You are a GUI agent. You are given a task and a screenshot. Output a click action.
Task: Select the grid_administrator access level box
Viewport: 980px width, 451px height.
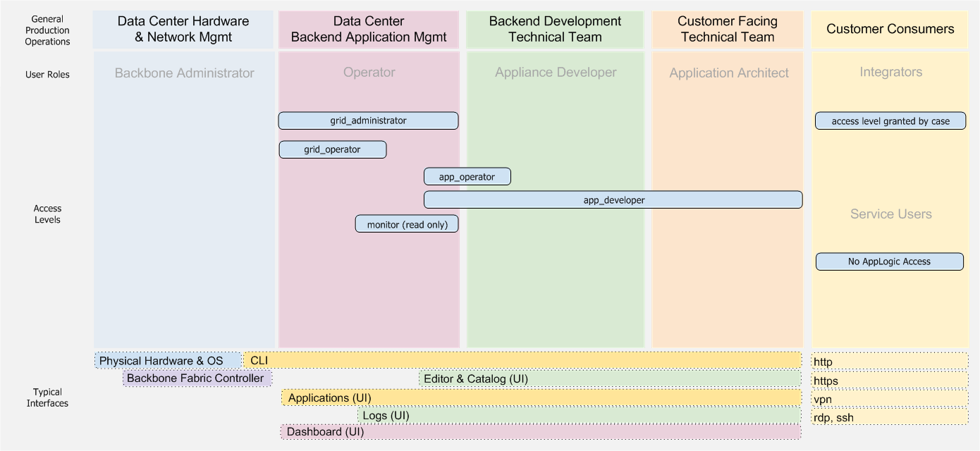369,121
